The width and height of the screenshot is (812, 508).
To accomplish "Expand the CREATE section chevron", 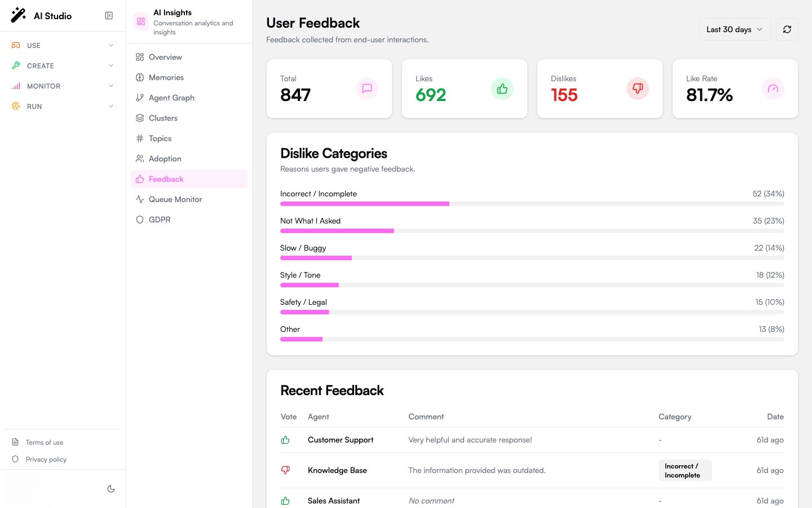I will [111, 65].
